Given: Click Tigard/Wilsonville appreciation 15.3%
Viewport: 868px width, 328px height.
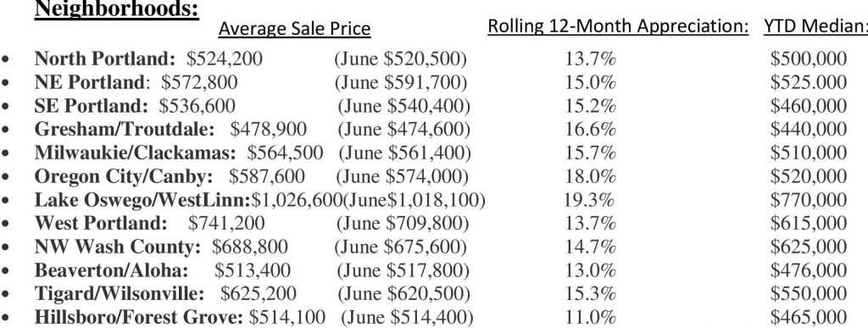Looking at the screenshot, I should tap(590, 293).
